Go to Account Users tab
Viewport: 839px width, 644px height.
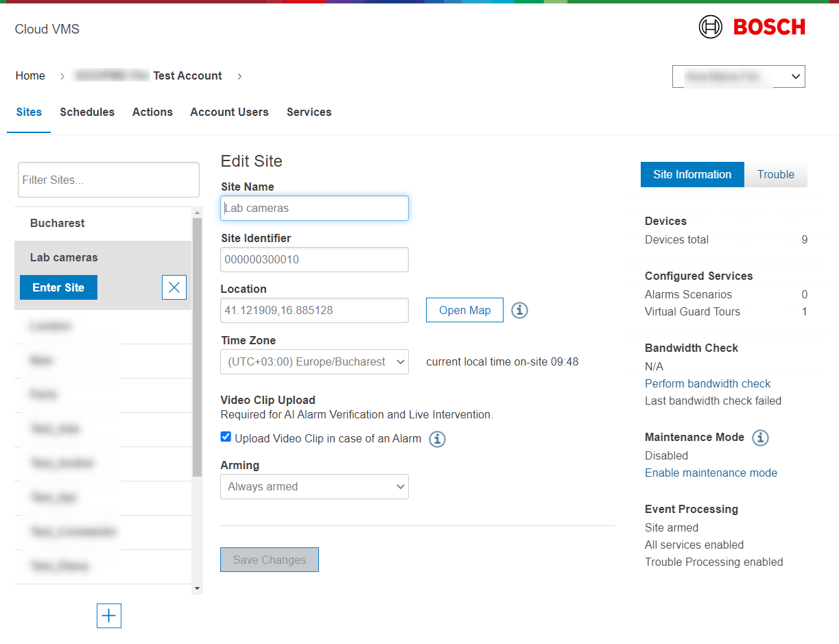[229, 112]
